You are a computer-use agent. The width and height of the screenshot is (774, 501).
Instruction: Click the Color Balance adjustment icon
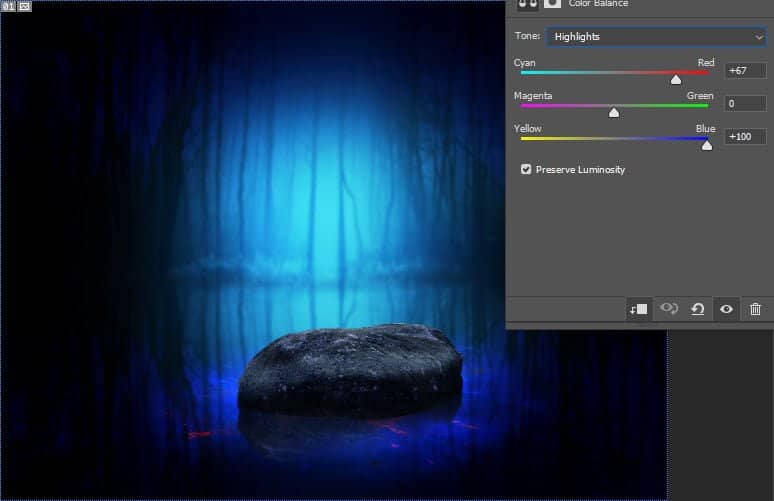(x=527, y=4)
